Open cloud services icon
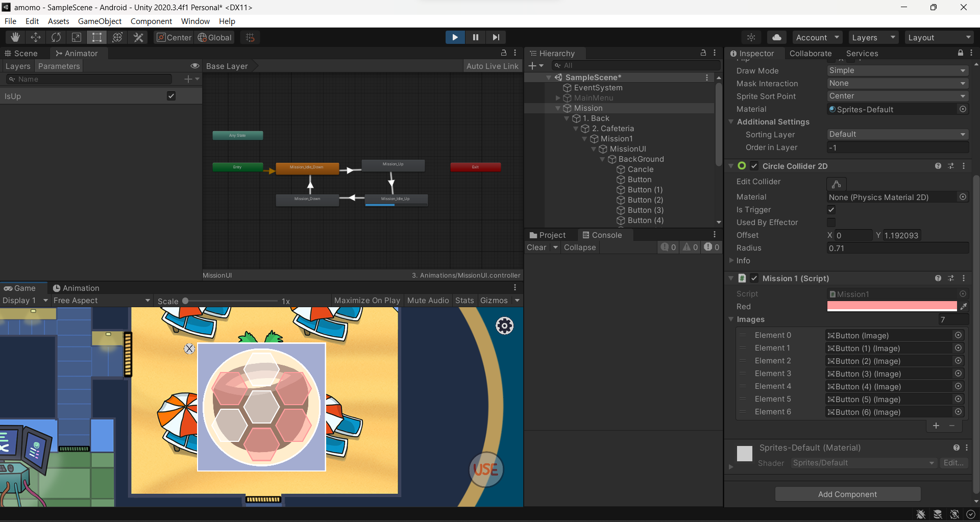980x522 pixels. 777,37
